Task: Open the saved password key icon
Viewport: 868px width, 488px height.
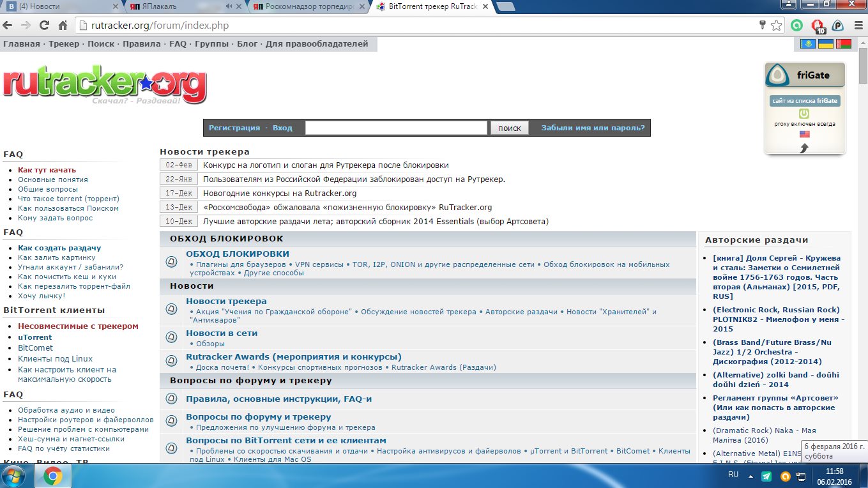Action: click(762, 26)
